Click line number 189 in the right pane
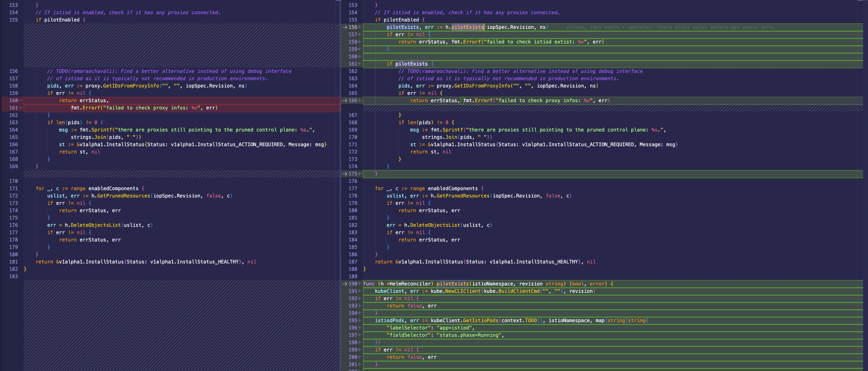868x371 pixels. coord(353,276)
